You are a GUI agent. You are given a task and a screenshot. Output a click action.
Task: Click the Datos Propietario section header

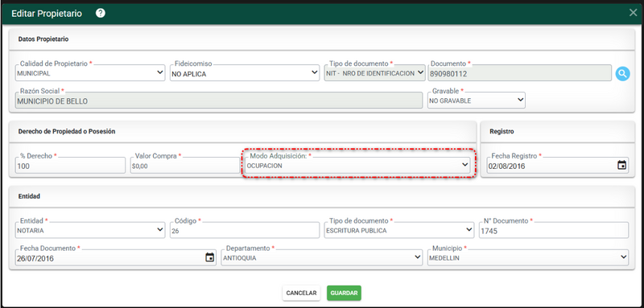43,39
